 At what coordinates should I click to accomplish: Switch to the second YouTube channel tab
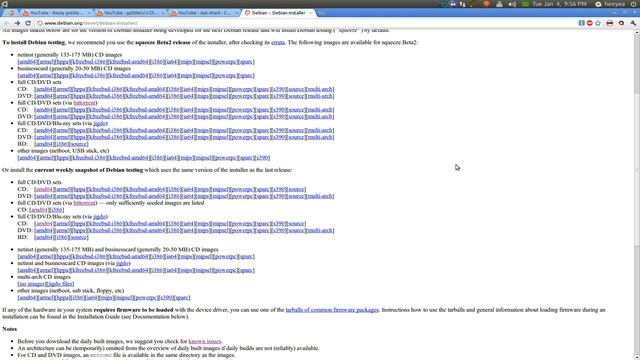pyautogui.click(x=130, y=13)
